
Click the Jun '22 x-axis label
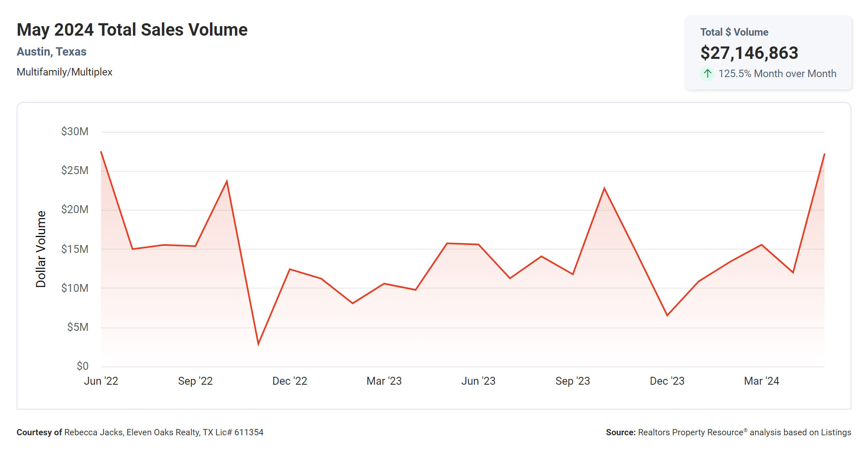point(101,381)
